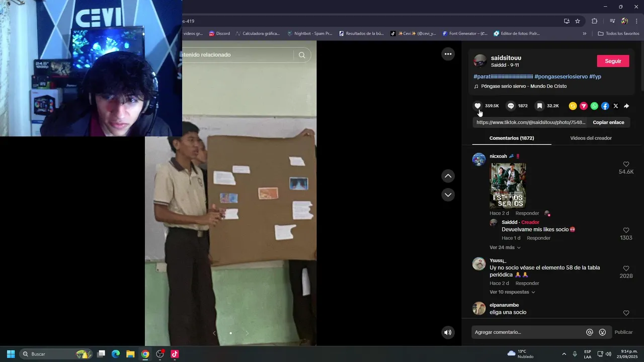The image size is (644, 362).
Task: Open Cevi TikTok bookmark
Action: pos(413,34)
